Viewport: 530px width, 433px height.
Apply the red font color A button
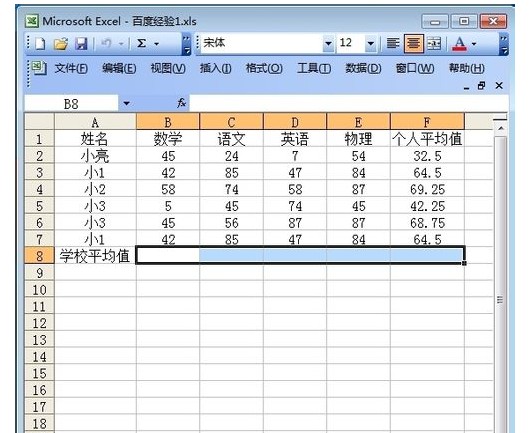coord(460,43)
